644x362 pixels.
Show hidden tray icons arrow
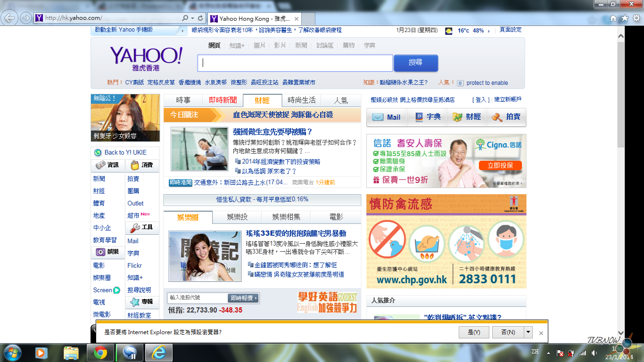[548, 353]
